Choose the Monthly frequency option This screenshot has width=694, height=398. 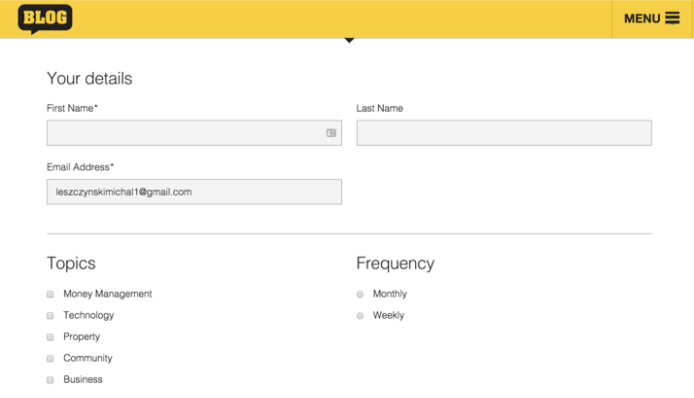[x=360, y=294]
